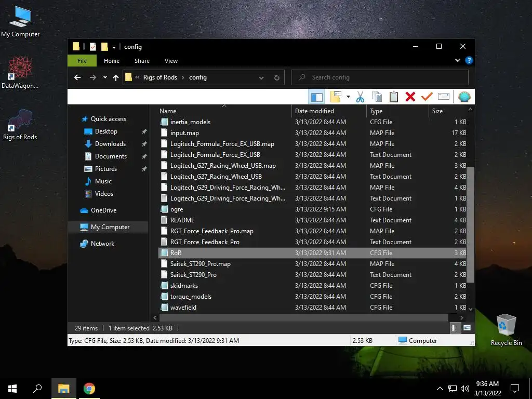Open the Rigs of Rods desktop shortcut
Image resolution: width=532 pixels, height=399 pixels.
(x=20, y=125)
